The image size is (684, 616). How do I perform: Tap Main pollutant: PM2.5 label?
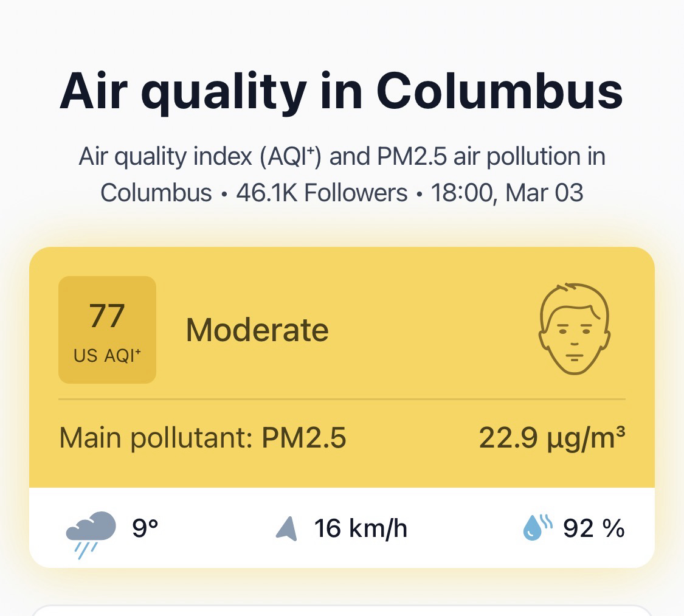tap(202, 438)
